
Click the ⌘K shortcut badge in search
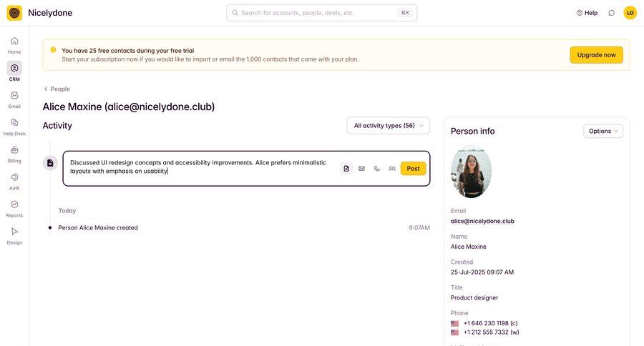point(405,13)
